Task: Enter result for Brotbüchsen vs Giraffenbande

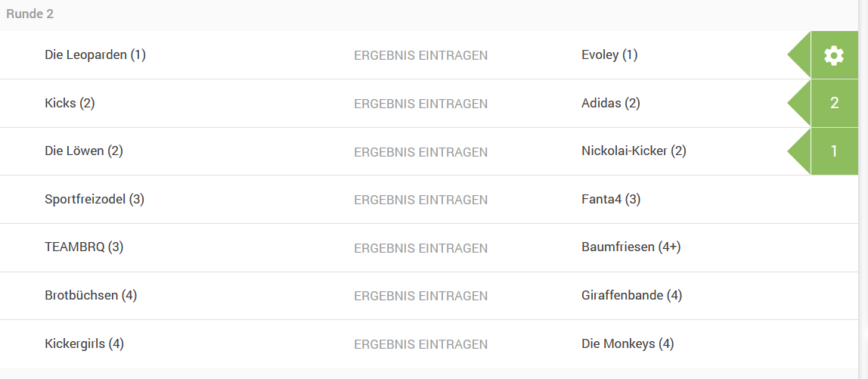Action: pos(420,296)
